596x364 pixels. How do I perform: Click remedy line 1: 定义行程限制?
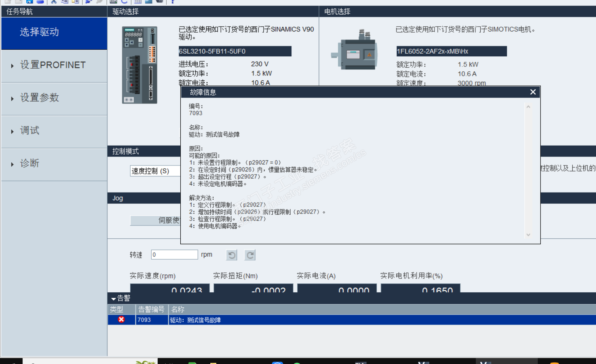tap(228, 205)
